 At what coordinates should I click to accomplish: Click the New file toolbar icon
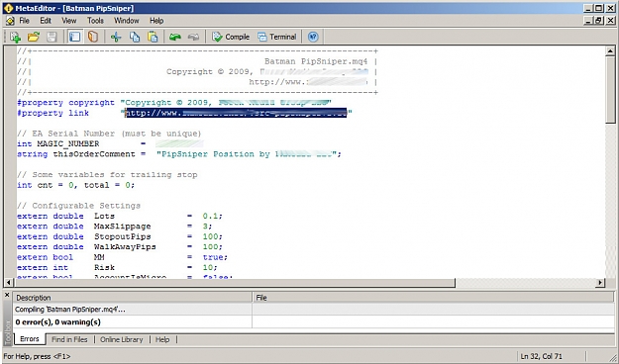(x=16, y=37)
